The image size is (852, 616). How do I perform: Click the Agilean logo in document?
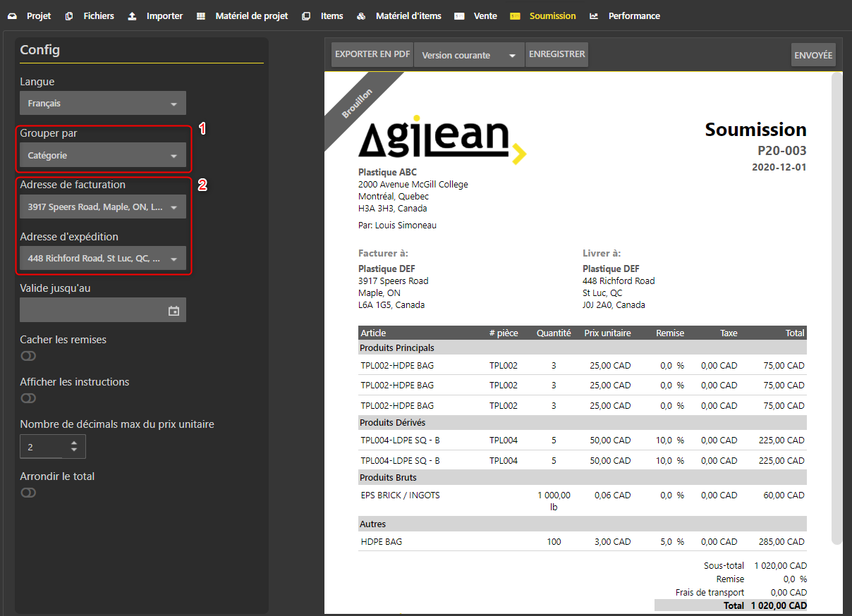442,140
